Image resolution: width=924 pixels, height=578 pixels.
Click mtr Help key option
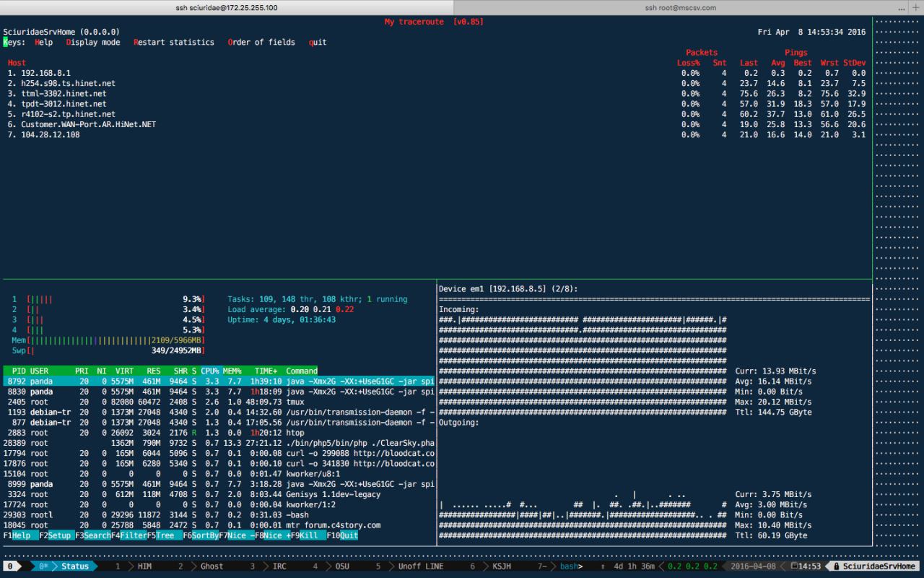(x=43, y=43)
